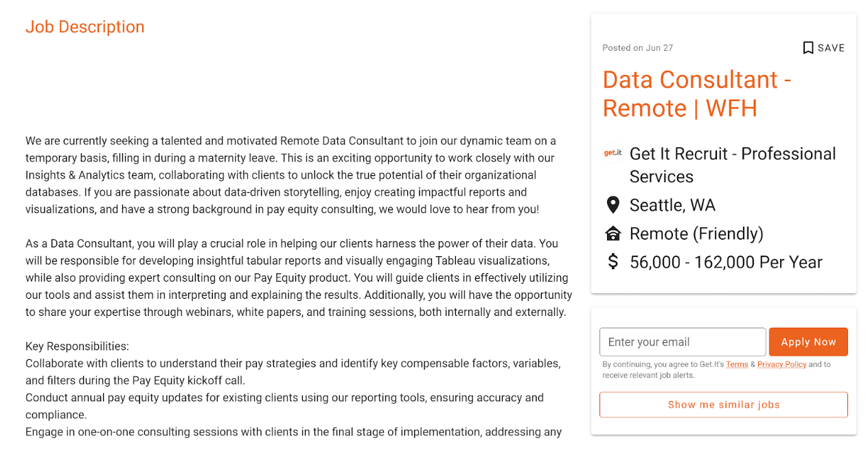
Task: Click Seattle, WA location text
Action: [672, 205]
